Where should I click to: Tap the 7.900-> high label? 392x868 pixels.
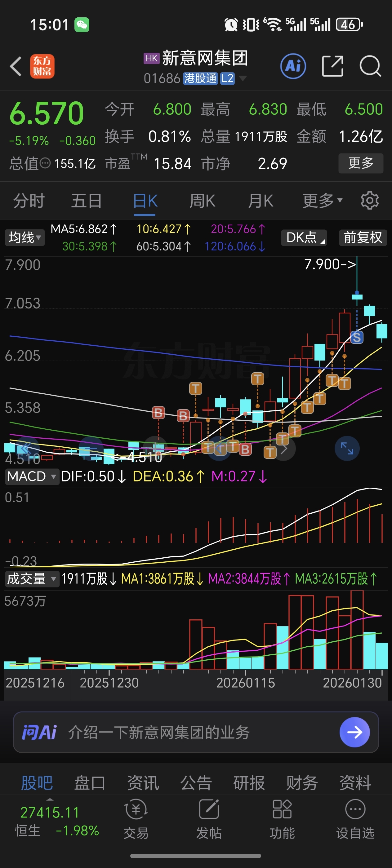(x=330, y=264)
